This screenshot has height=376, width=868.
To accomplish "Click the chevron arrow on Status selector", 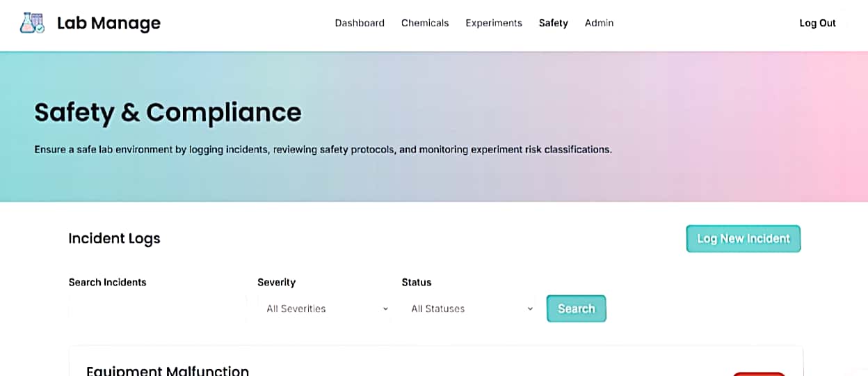I will (530, 308).
